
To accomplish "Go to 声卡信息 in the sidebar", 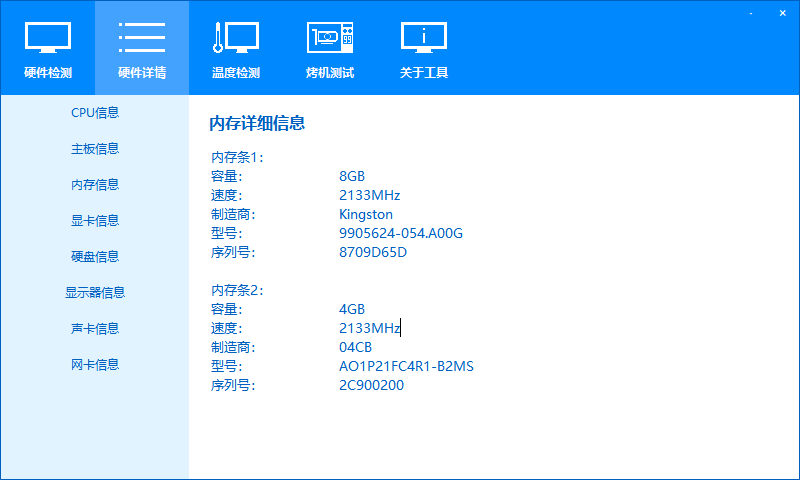I will [x=95, y=329].
